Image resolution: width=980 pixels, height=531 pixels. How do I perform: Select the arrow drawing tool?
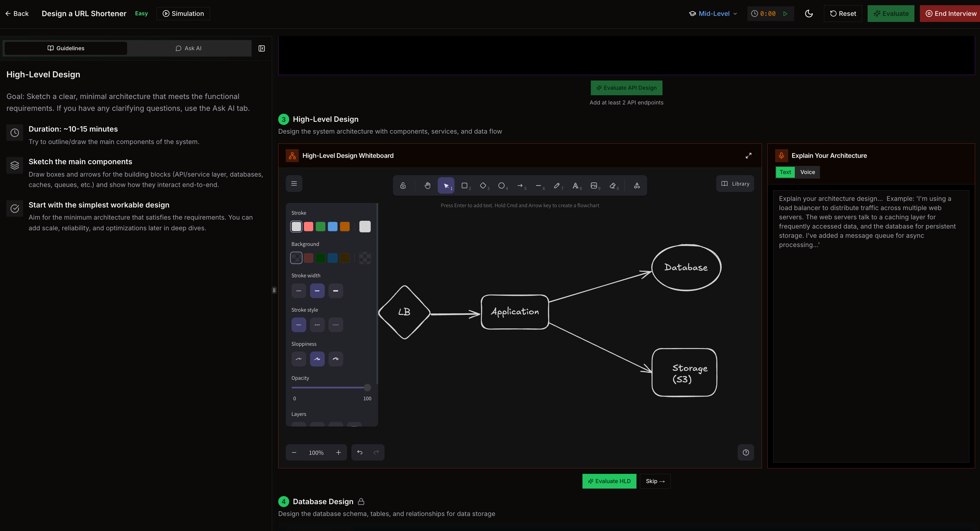pos(520,186)
